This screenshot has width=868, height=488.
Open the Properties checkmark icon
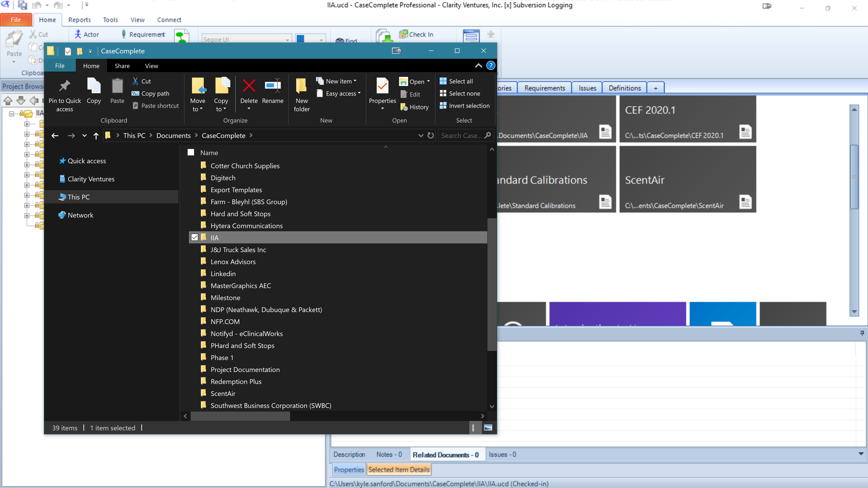coord(382,86)
